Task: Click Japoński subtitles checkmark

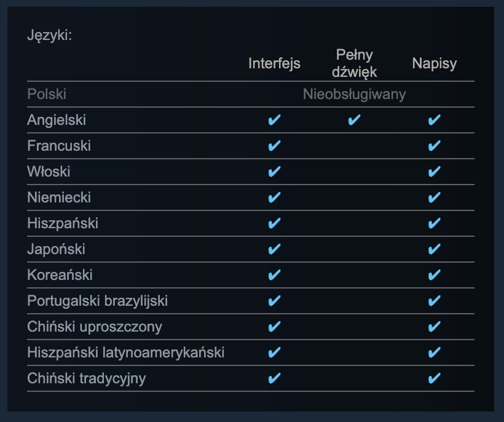Action: coord(434,249)
